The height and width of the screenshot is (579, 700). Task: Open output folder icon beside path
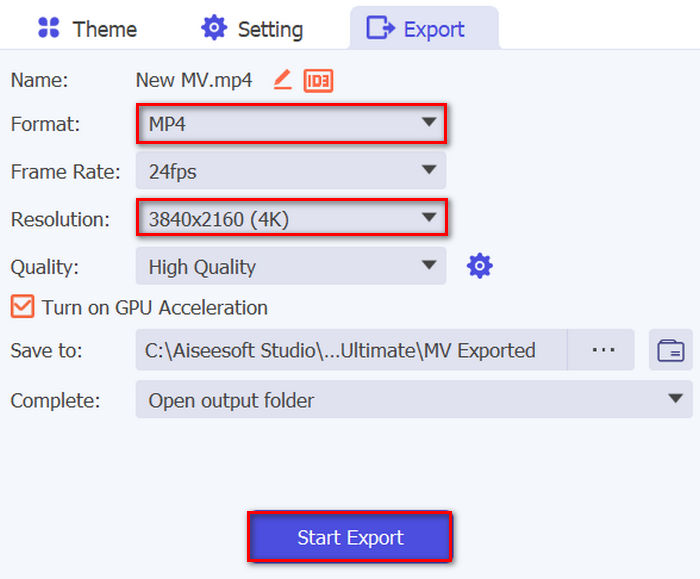pos(671,350)
